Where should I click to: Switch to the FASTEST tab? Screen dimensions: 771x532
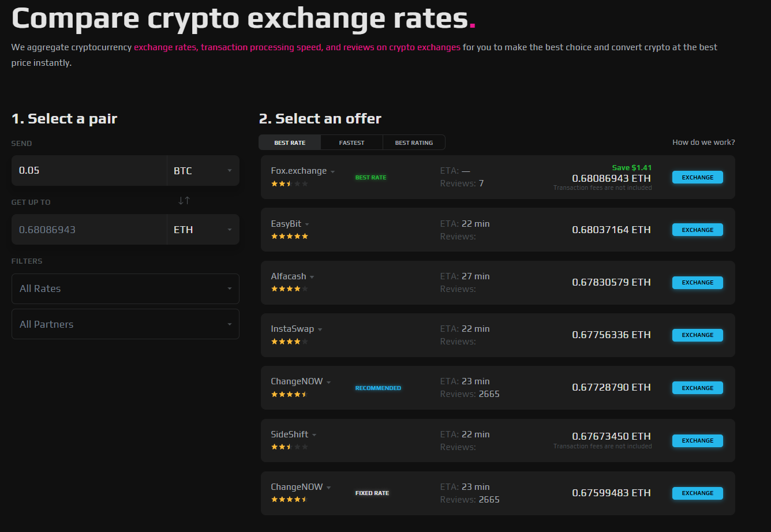[x=351, y=142]
